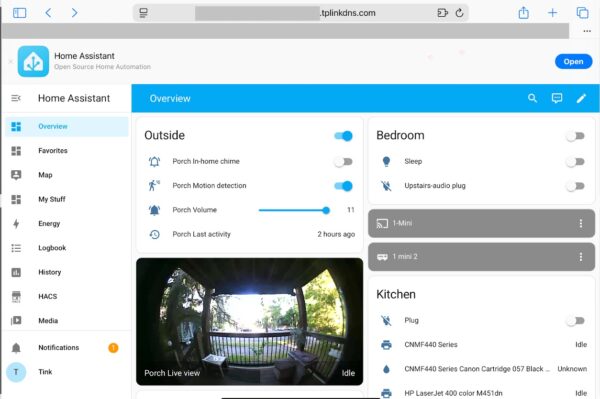The width and height of the screenshot is (600, 399).
Task: Open the Porch Live view camera image
Action: click(249, 321)
